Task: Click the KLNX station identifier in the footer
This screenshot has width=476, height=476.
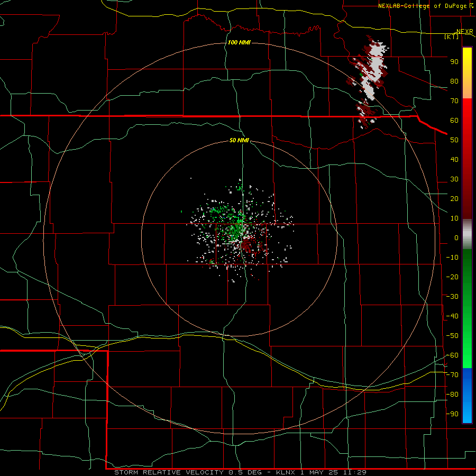Action: 286,472
